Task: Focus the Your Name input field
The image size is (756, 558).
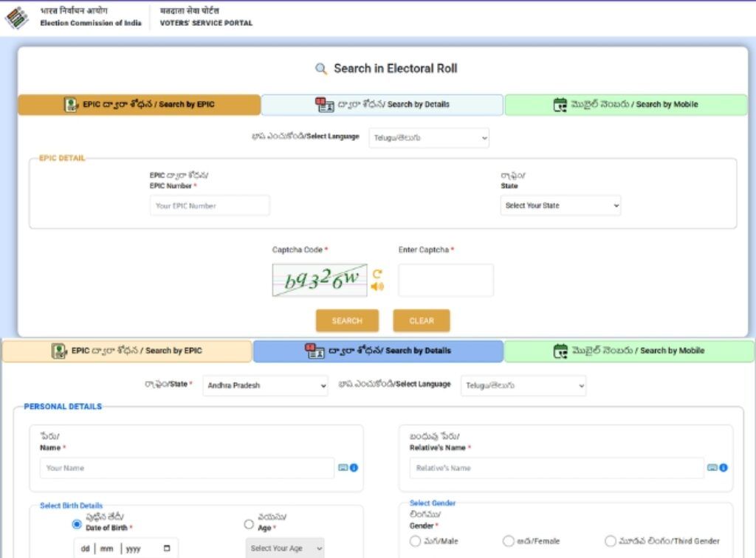Action: click(x=187, y=468)
